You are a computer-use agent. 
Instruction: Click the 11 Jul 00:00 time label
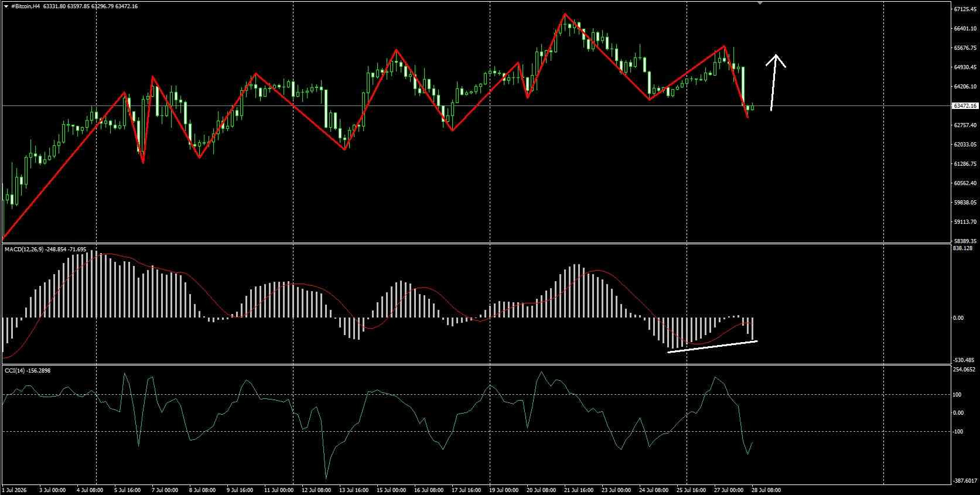coord(279,490)
